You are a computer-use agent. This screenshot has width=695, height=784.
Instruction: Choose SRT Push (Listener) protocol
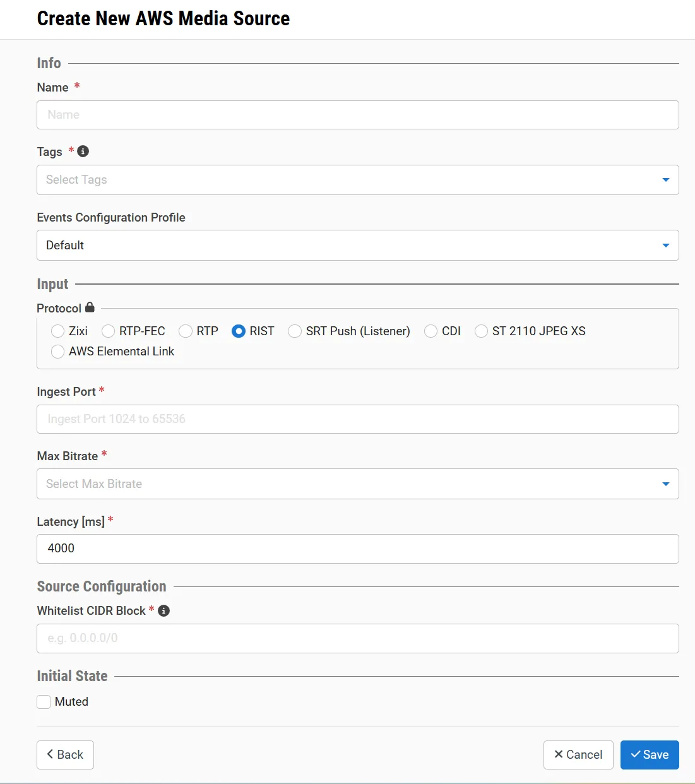tap(295, 331)
